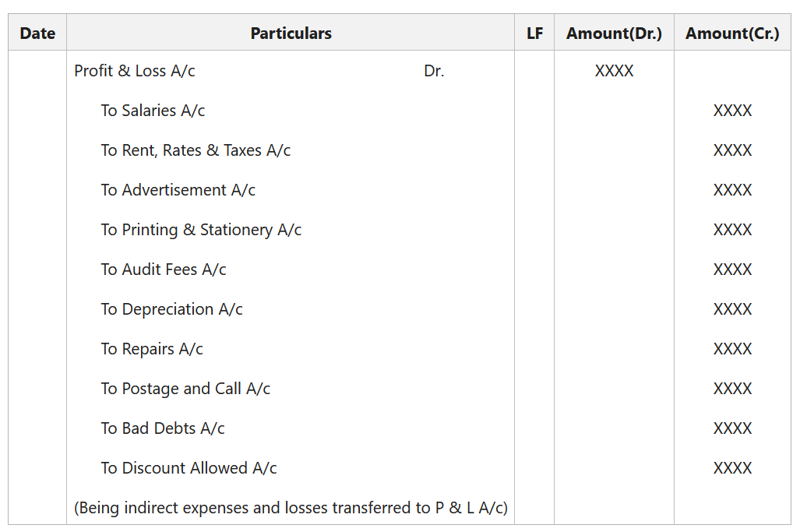Click To Rent, Rates & Taxes A/c

tap(196, 150)
